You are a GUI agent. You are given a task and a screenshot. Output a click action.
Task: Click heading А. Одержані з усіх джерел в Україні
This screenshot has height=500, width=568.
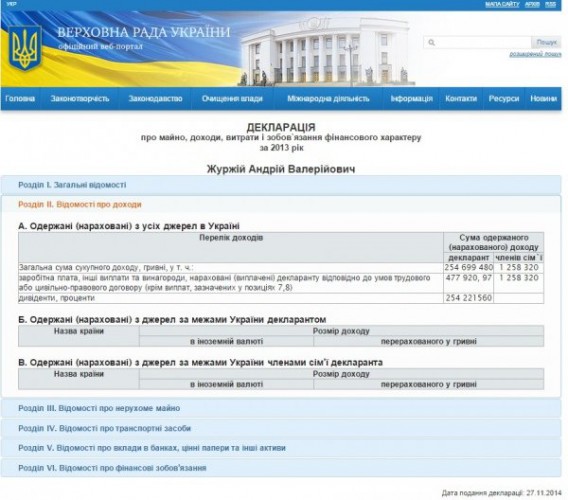129,226
